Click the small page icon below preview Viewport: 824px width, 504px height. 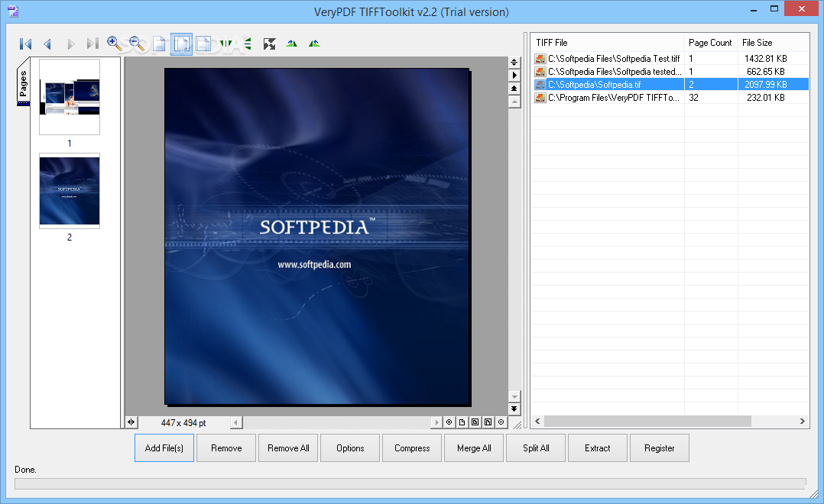462,422
